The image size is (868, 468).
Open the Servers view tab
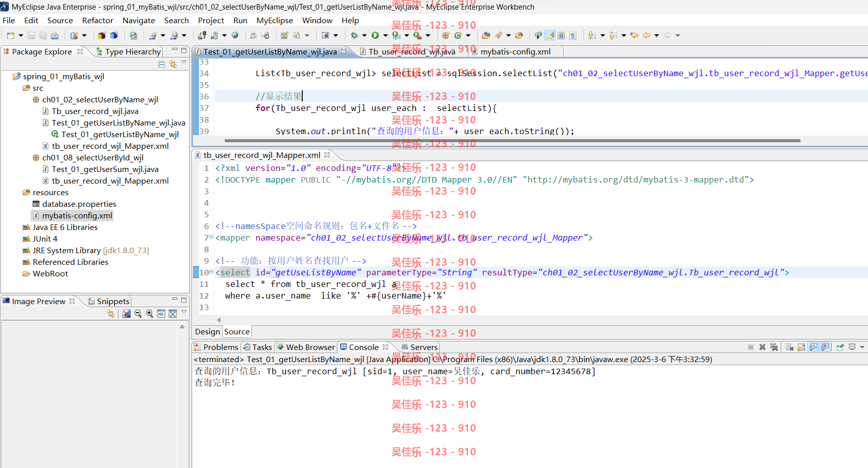click(x=420, y=347)
